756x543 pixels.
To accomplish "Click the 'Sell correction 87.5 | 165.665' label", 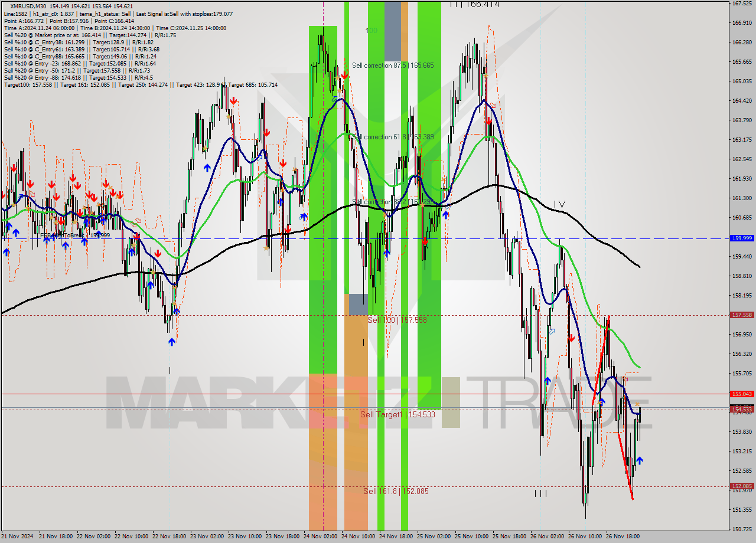I will tap(393, 66).
